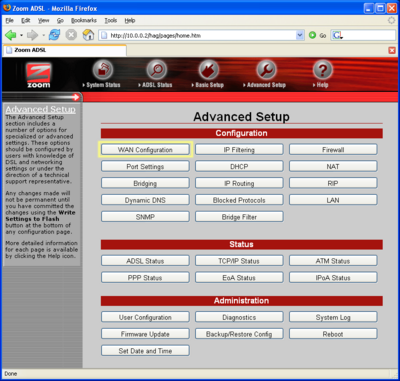400x381 pixels.
Task: View EoA Status page
Action: pyautogui.click(x=239, y=277)
